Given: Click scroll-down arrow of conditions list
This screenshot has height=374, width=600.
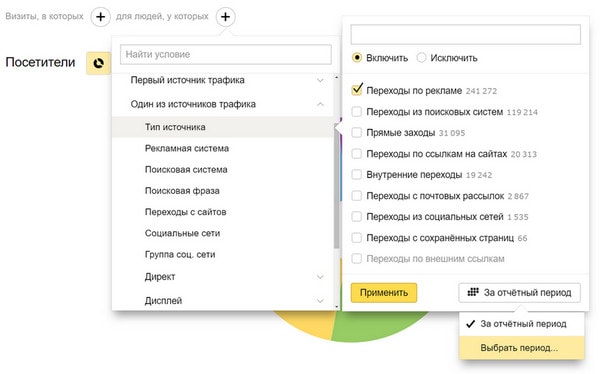Looking at the screenshot, I should pyautogui.click(x=336, y=306).
